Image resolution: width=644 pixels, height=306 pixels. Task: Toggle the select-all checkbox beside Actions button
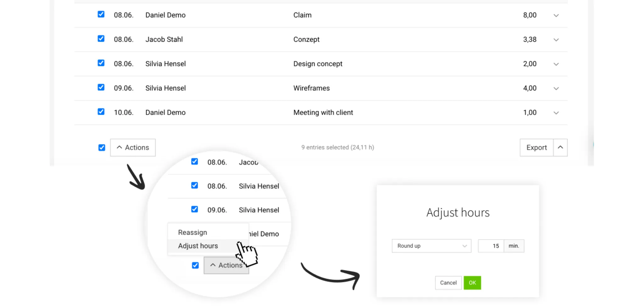click(x=102, y=148)
